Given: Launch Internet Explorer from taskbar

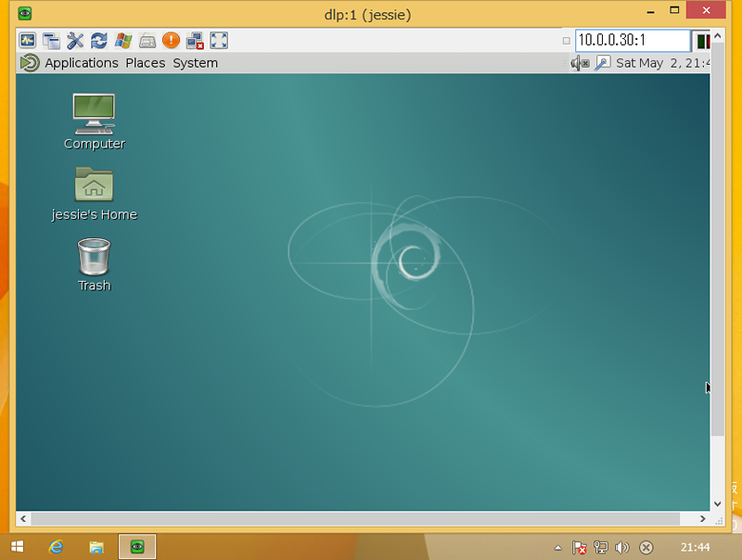Looking at the screenshot, I should point(57,547).
